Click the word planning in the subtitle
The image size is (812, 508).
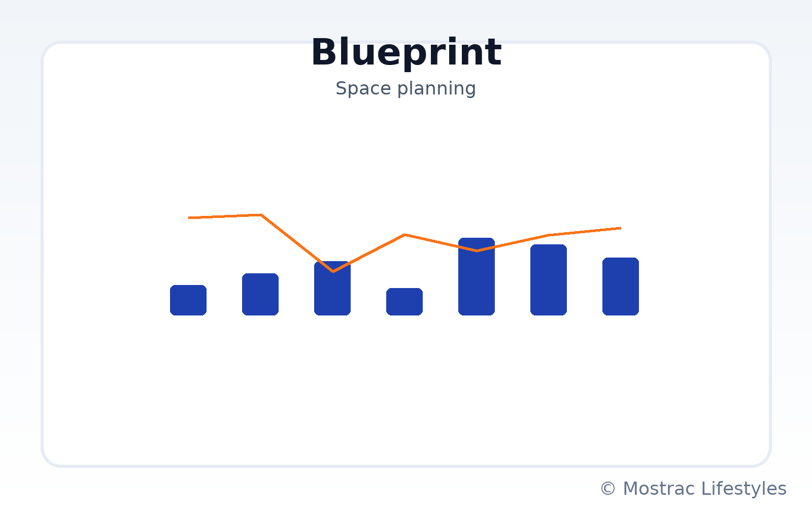436,89
